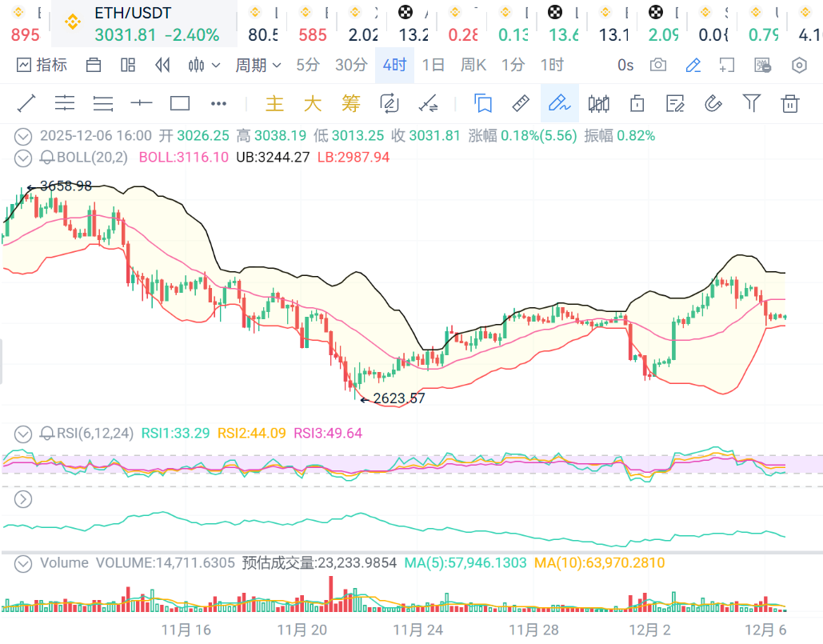This screenshot has height=644, width=823.
Task: Click the filter funnel icon
Action: coord(751,102)
